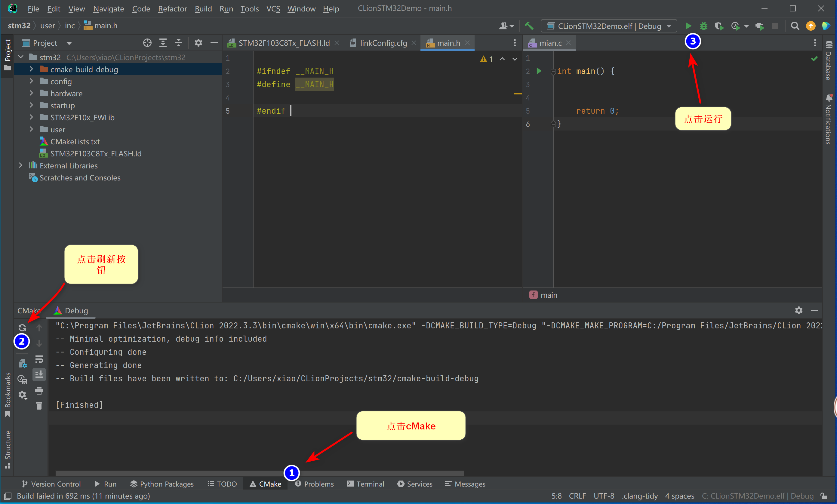Open the Notifications side panel
This screenshot has width=837, height=504.
[829, 119]
